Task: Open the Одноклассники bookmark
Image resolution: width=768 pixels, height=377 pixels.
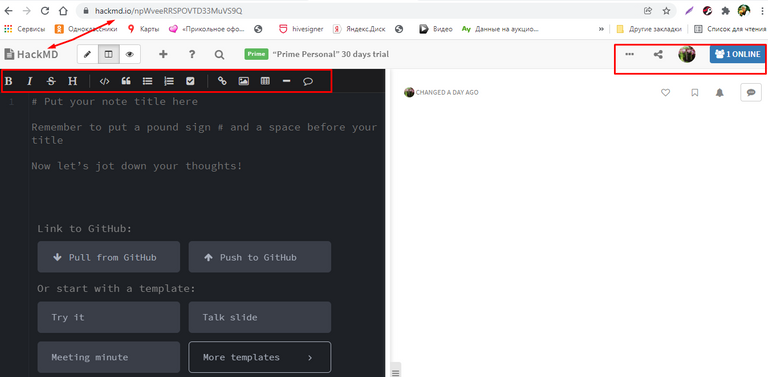Action: tap(86, 29)
